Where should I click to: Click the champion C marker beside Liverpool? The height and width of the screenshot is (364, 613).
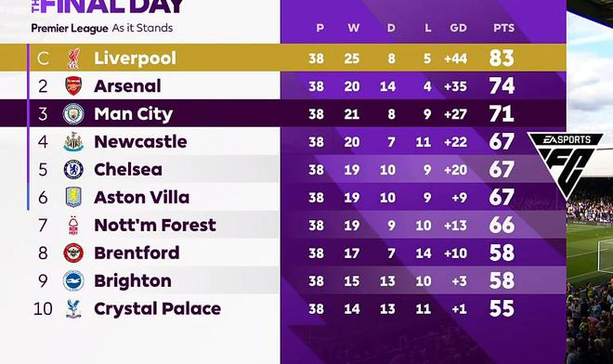point(43,58)
